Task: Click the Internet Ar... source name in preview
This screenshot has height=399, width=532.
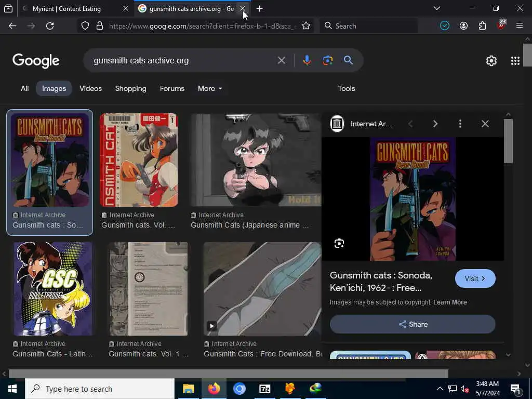Action: [x=371, y=124]
